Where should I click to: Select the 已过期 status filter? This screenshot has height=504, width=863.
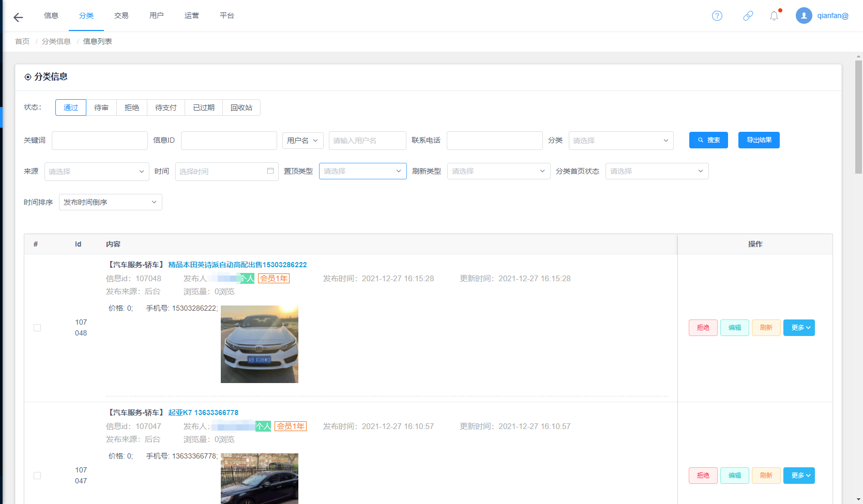pos(204,108)
